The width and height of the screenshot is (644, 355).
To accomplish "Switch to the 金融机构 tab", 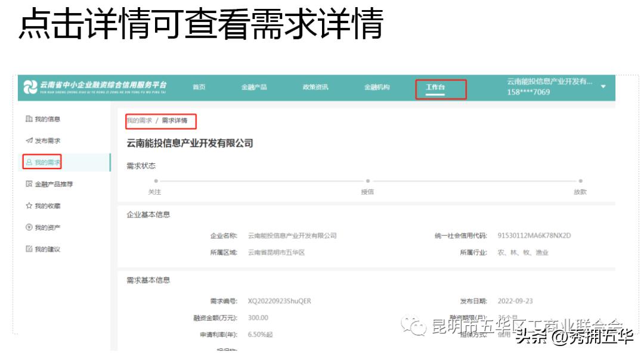I will tap(377, 87).
